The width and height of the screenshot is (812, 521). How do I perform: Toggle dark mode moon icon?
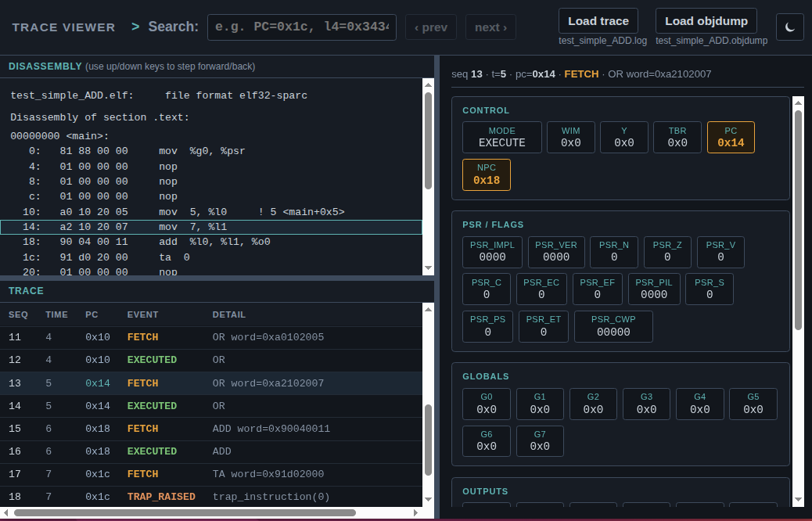(x=790, y=27)
